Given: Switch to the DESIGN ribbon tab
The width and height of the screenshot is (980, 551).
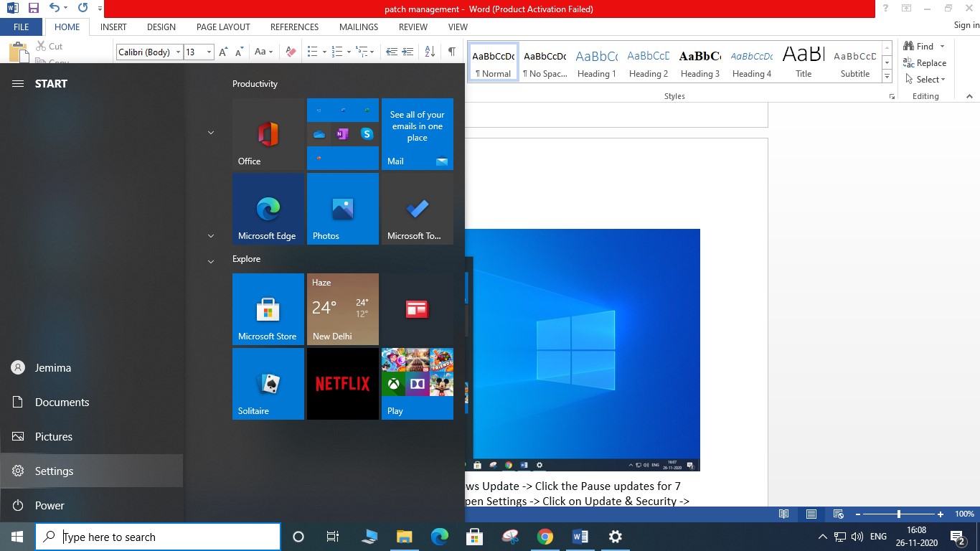Looking at the screenshot, I should 161,27.
